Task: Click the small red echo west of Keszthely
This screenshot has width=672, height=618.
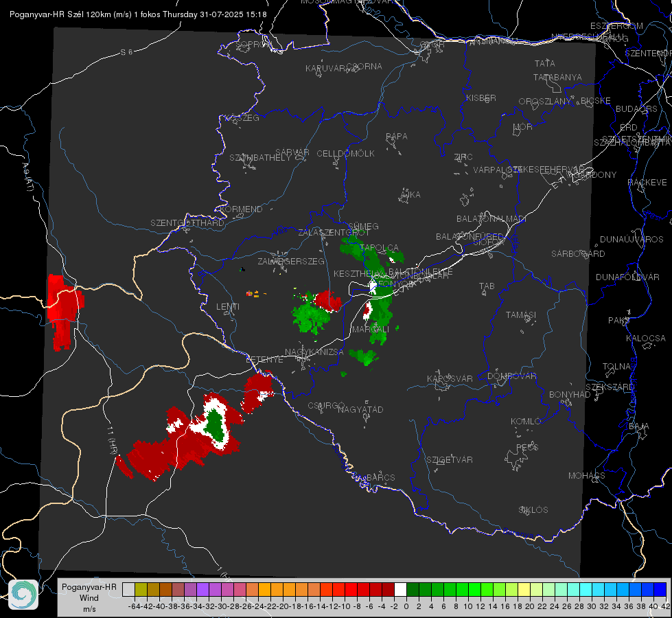Action: [328, 301]
